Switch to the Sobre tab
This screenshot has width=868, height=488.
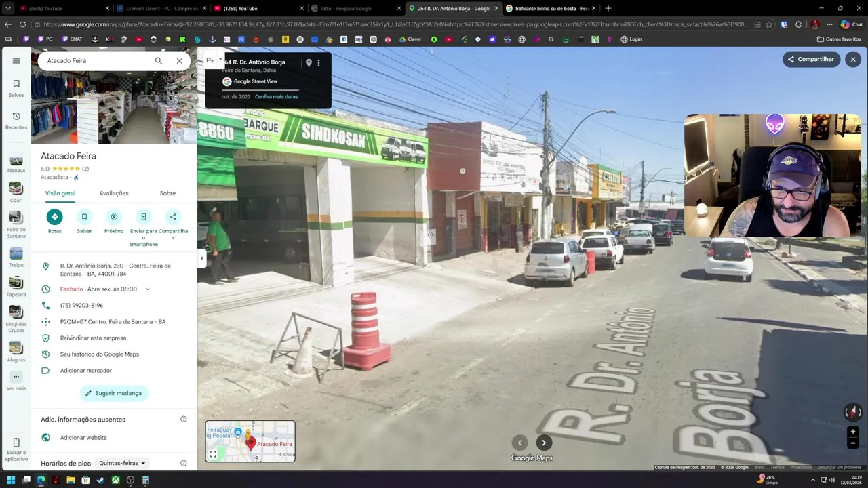click(167, 193)
